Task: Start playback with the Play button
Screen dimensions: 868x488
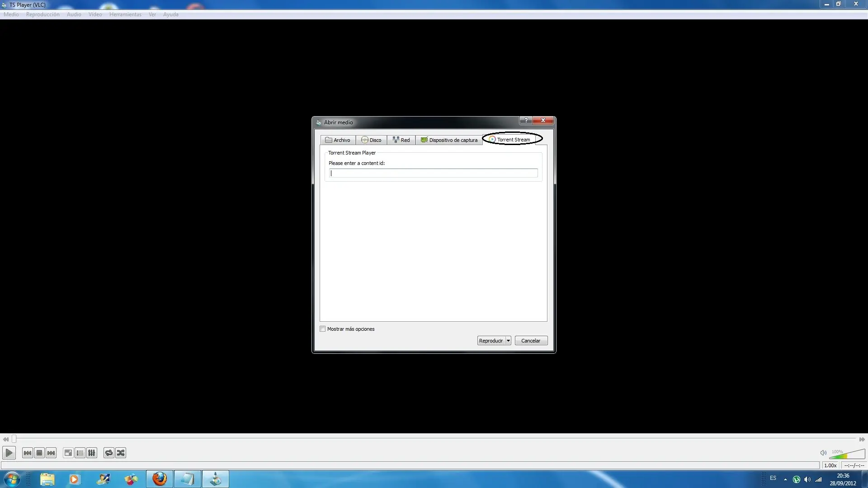Action: 9,452
